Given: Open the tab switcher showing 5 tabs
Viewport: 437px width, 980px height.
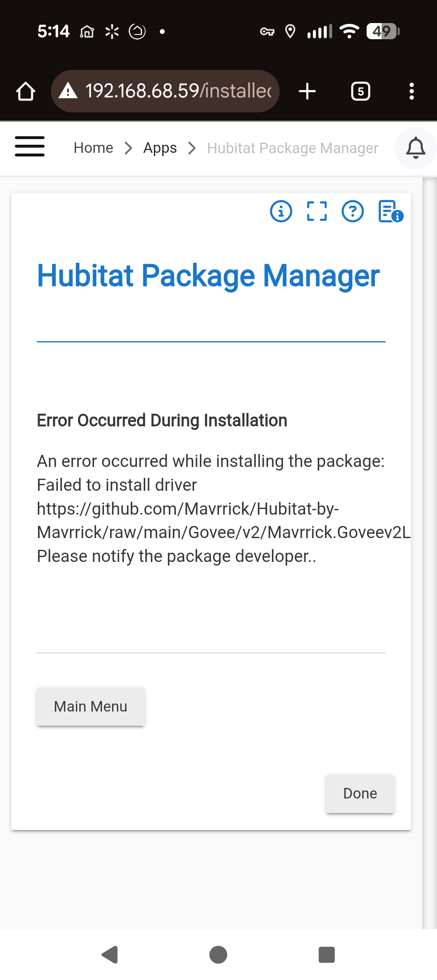Looking at the screenshot, I should [360, 91].
